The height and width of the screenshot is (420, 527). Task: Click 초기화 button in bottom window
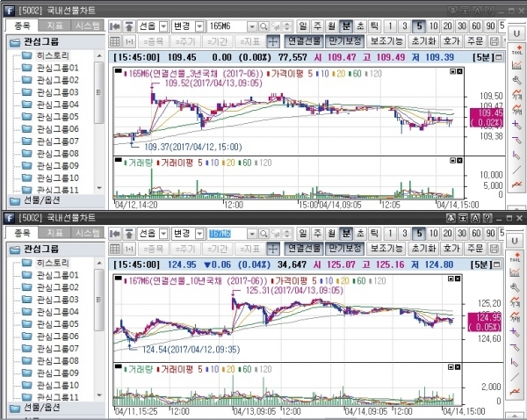click(x=424, y=249)
